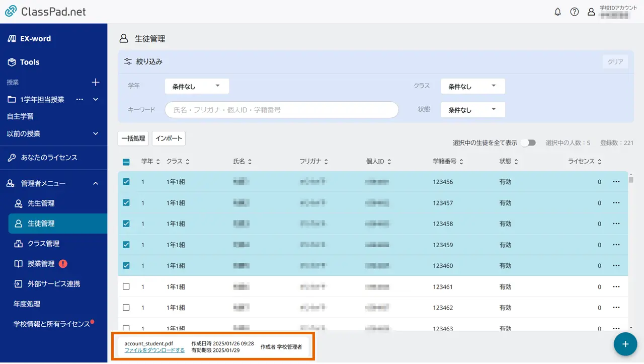Screen dimensions: 644x364
Task: Open the 学年 filter dropdown
Action: pos(197,86)
